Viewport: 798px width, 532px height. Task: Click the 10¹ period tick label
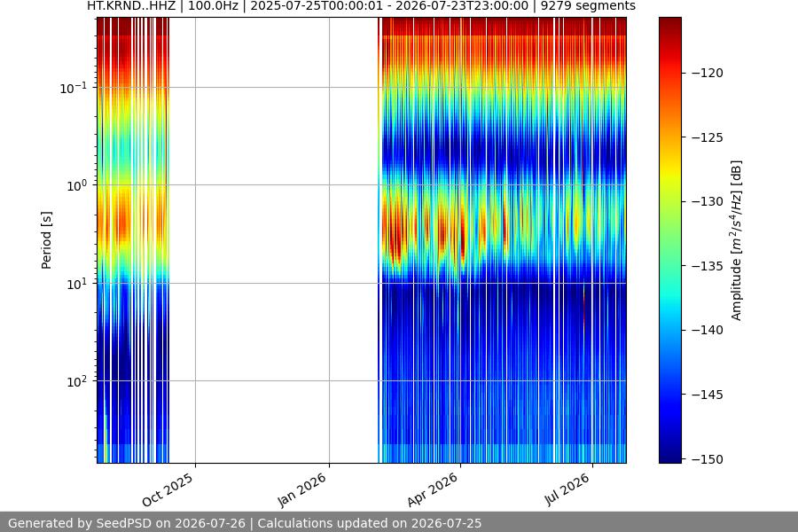pyautogui.click(x=76, y=284)
